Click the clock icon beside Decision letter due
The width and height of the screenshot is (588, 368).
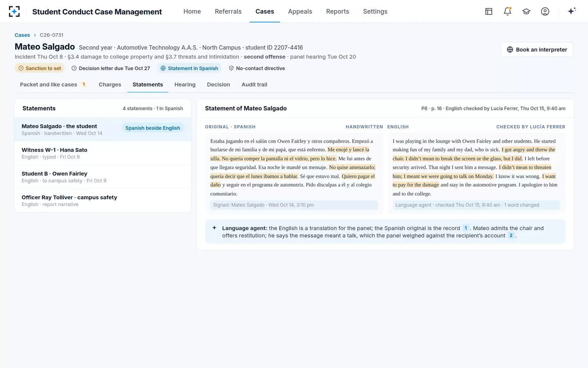[74, 68]
